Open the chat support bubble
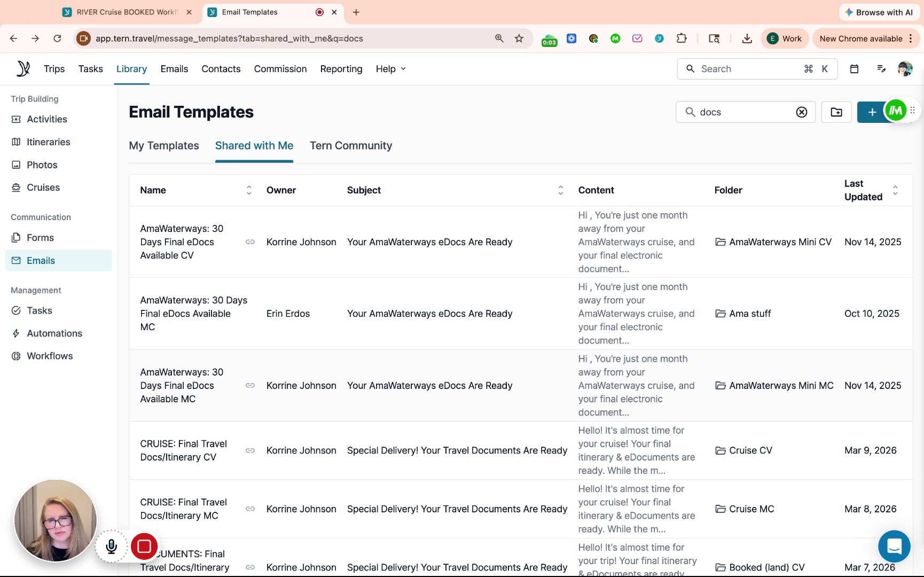The image size is (924, 577). click(894, 546)
